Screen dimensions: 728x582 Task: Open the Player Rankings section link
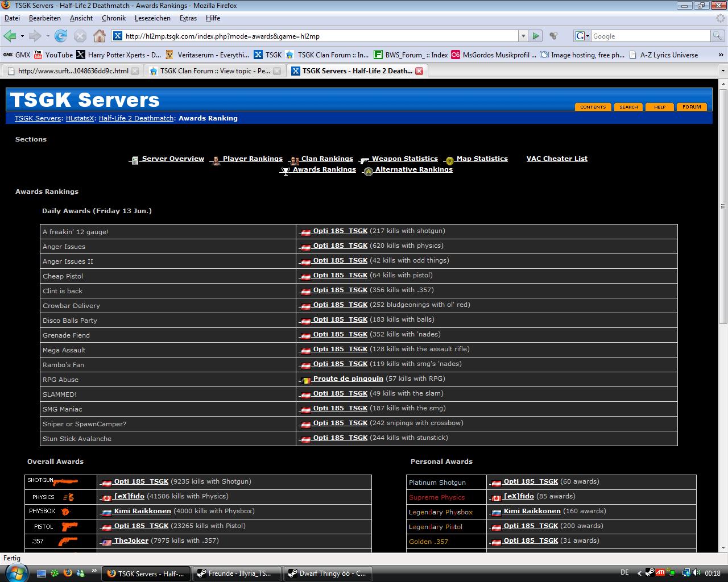pyautogui.click(x=252, y=159)
